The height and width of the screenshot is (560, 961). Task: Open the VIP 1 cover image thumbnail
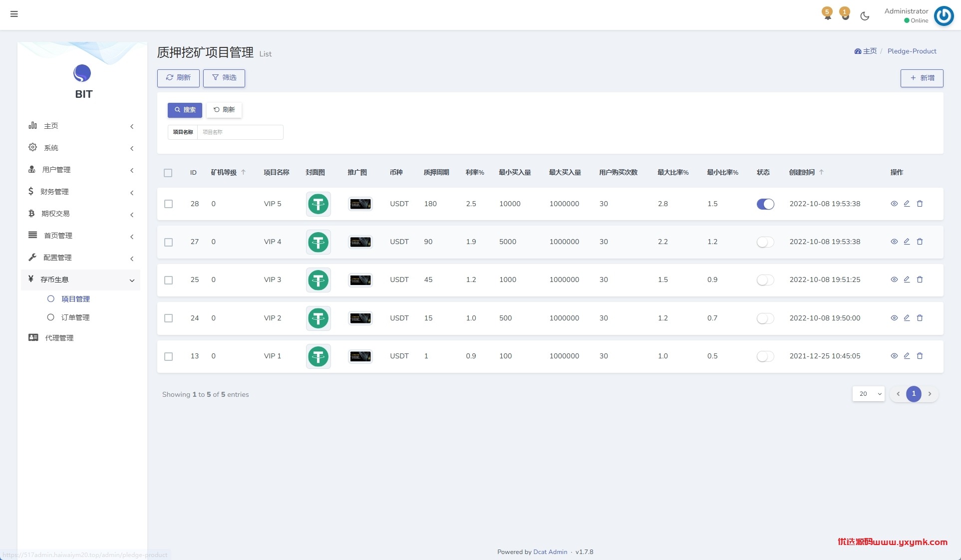pyautogui.click(x=318, y=356)
